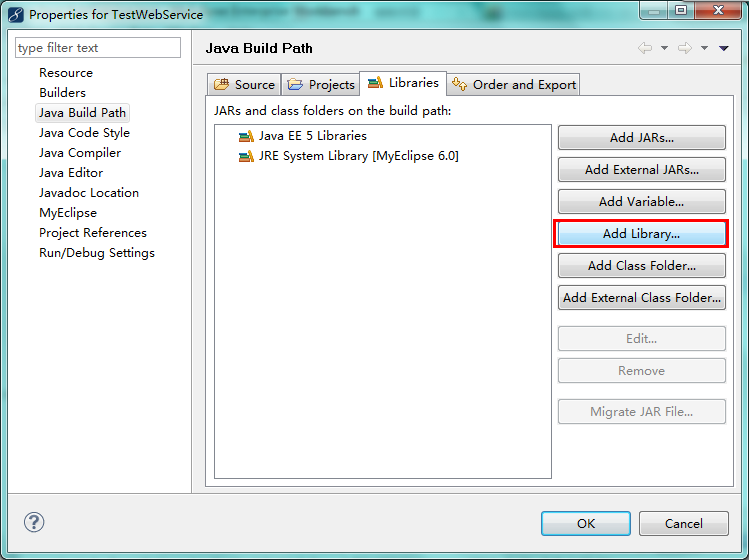Click the forward navigation arrow icon
This screenshot has height=560, width=749.
point(685,48)
